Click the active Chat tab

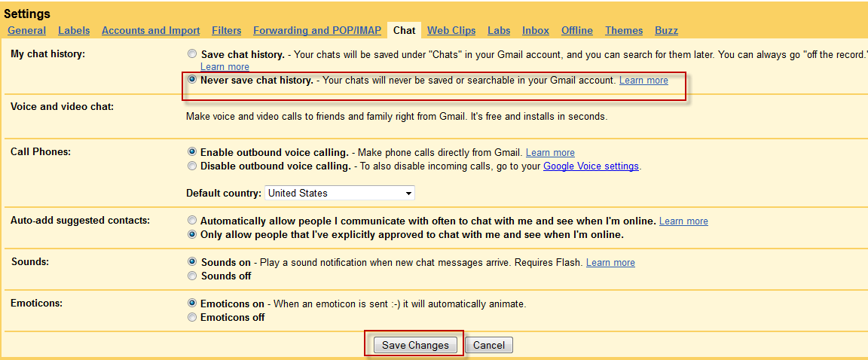[404, 30]
